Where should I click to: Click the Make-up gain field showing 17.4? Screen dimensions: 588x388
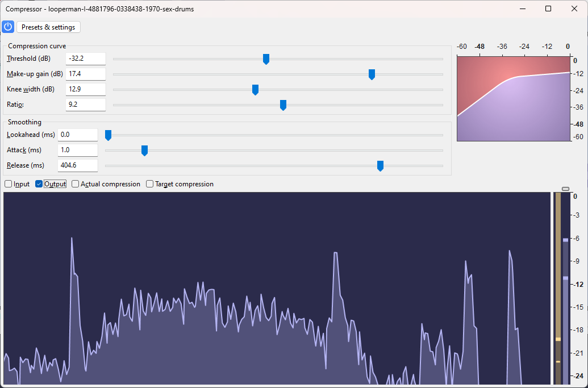coord(85,73)
